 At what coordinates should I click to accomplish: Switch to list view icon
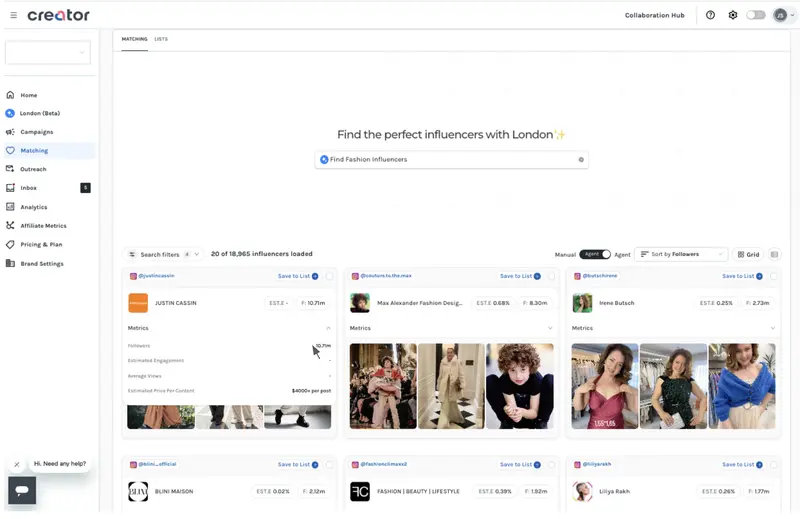[x=774, y=254]
